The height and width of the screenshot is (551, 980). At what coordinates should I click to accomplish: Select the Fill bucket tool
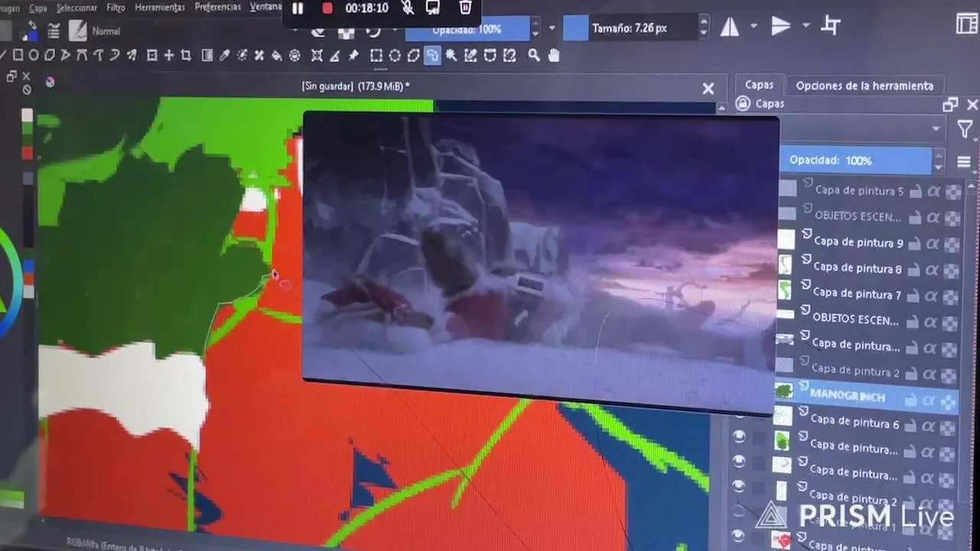[x=276, y=55]
